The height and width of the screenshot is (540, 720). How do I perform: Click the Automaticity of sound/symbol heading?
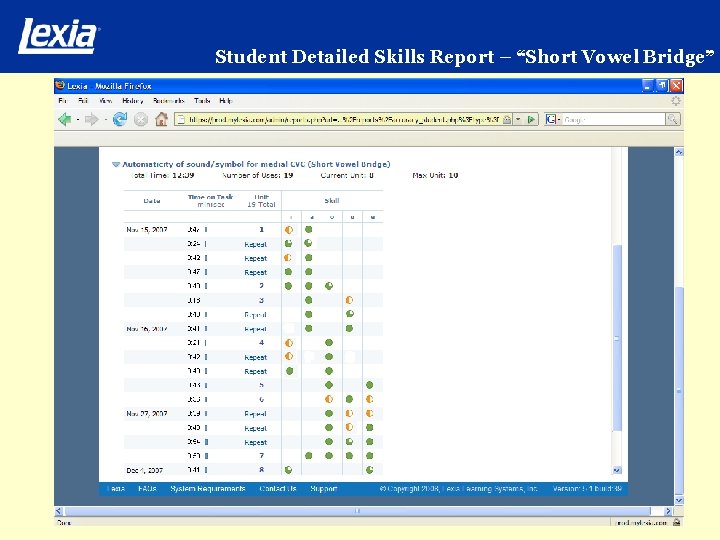point(256,164)
